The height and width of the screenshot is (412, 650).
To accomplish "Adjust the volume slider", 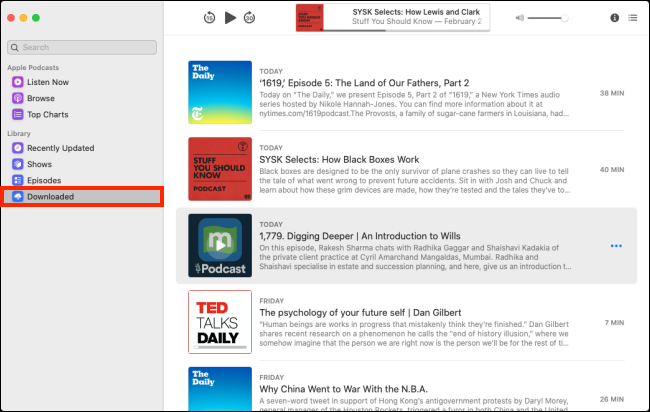I will [x=548, y=18].
